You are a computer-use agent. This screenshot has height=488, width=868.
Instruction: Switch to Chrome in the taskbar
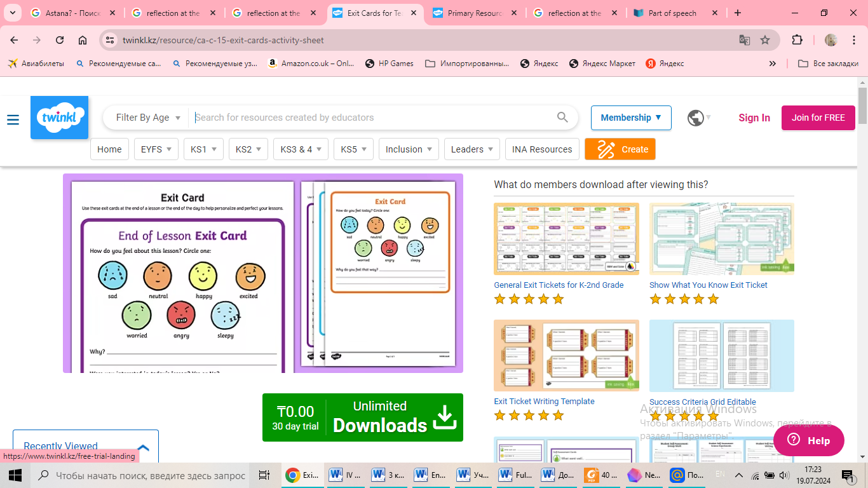302,475
